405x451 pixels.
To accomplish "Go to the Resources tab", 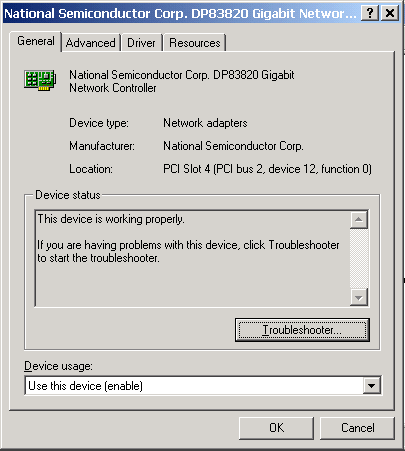I will pos(195,43).
